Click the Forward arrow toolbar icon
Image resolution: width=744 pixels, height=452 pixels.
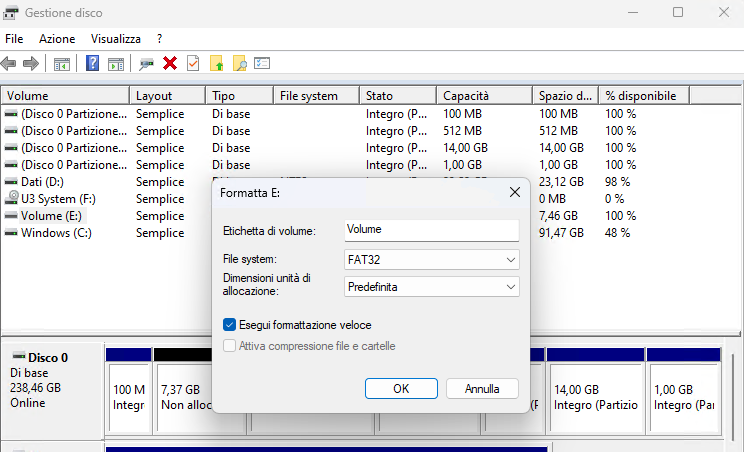click(31, 63)
